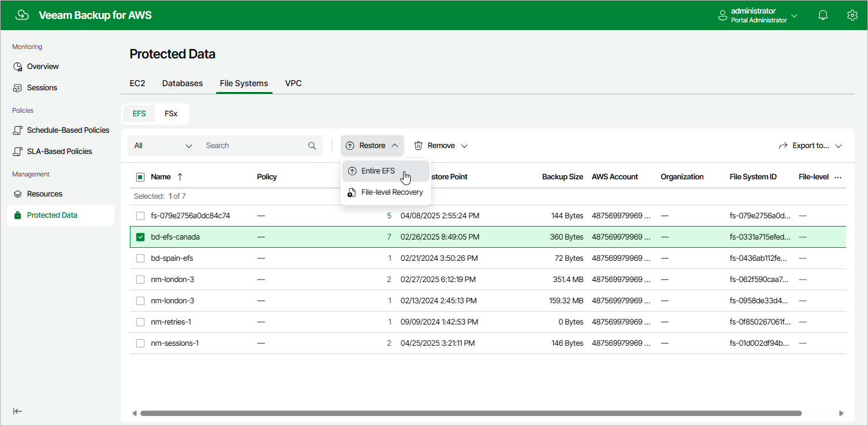Click the Schedule-Based Policies sidebar icon
Viewport: 868px width, 426px height.
(18, 130)
